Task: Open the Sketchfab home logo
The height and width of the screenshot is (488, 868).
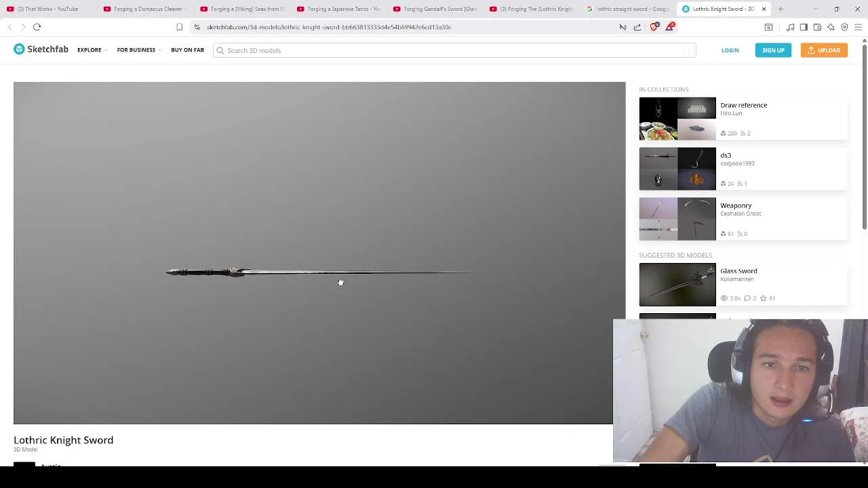Action: pyautogui.click(x=41, y=49)
